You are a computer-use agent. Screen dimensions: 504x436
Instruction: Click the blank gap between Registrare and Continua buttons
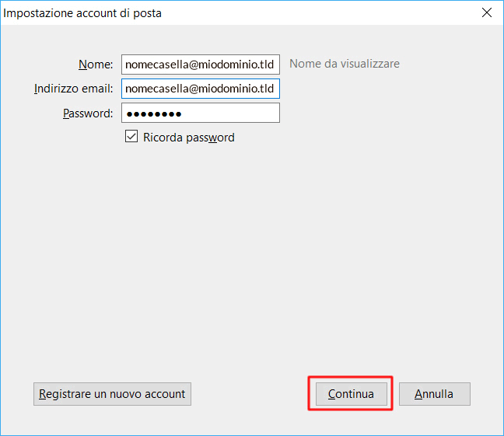[249, 394]
